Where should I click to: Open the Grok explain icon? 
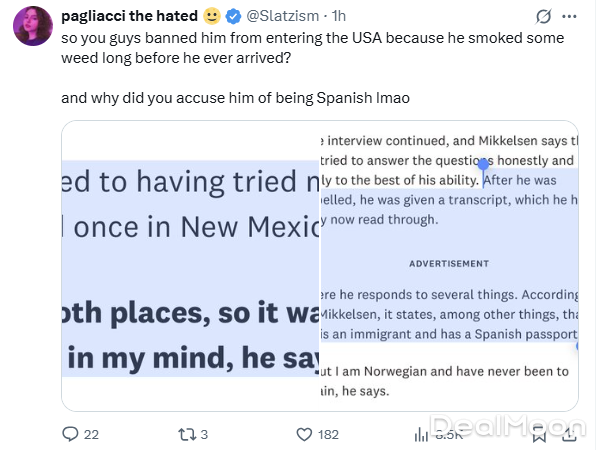click(545, 16)
